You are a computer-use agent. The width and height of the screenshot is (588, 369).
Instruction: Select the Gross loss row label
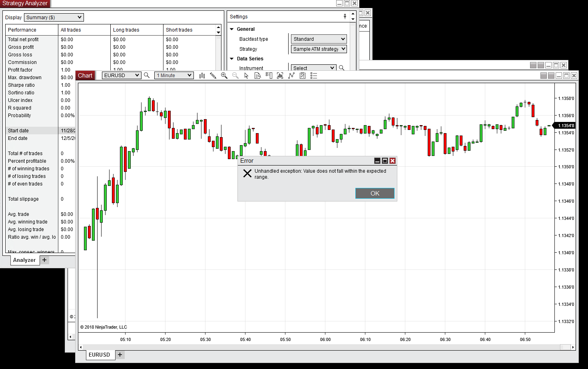(x=20, y=55)
